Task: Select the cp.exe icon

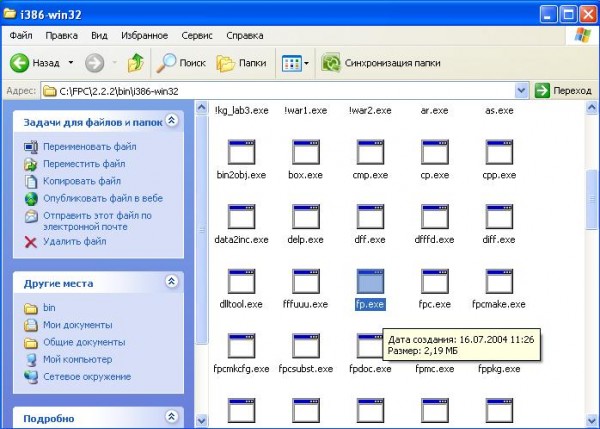Action: tap(435, 152)
